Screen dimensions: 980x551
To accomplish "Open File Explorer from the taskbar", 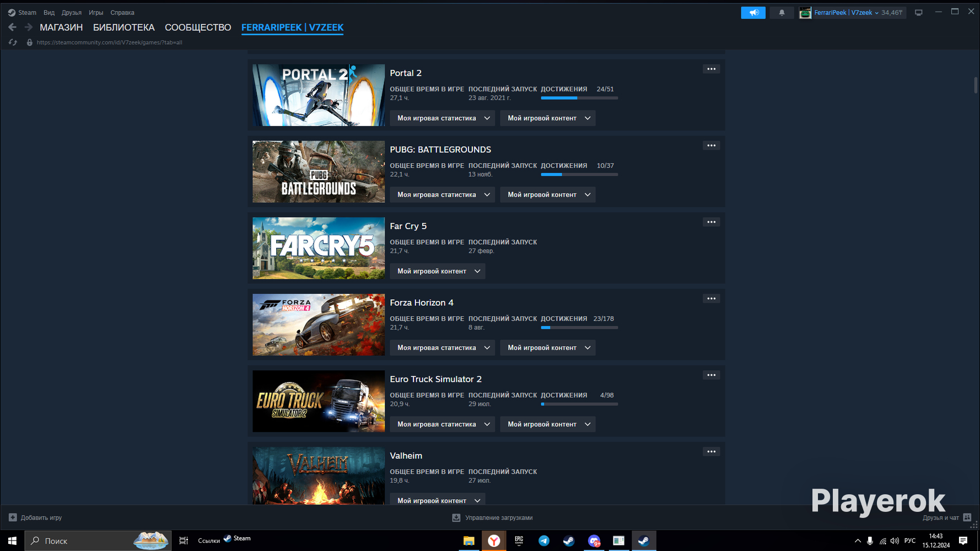I will point(469,541).
